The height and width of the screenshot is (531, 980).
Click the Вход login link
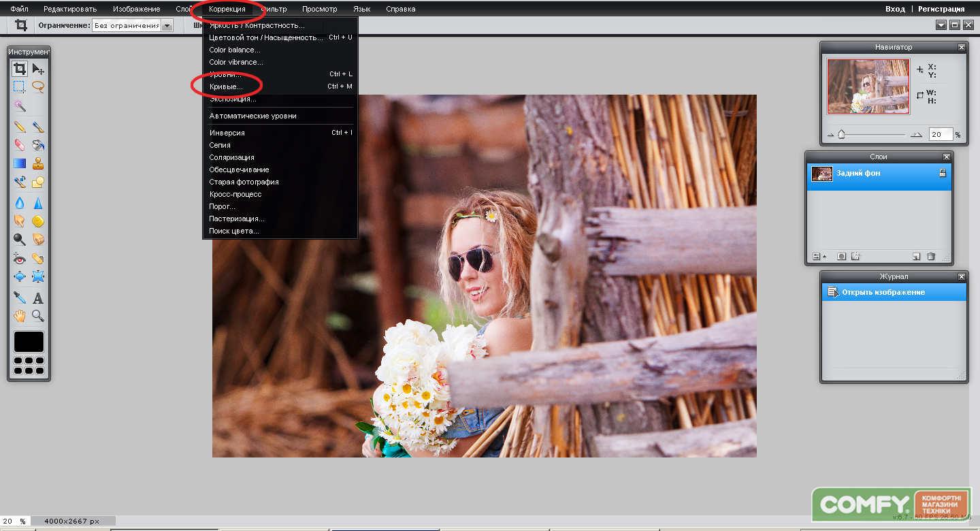pyautogui.click(x=895, y=9)
